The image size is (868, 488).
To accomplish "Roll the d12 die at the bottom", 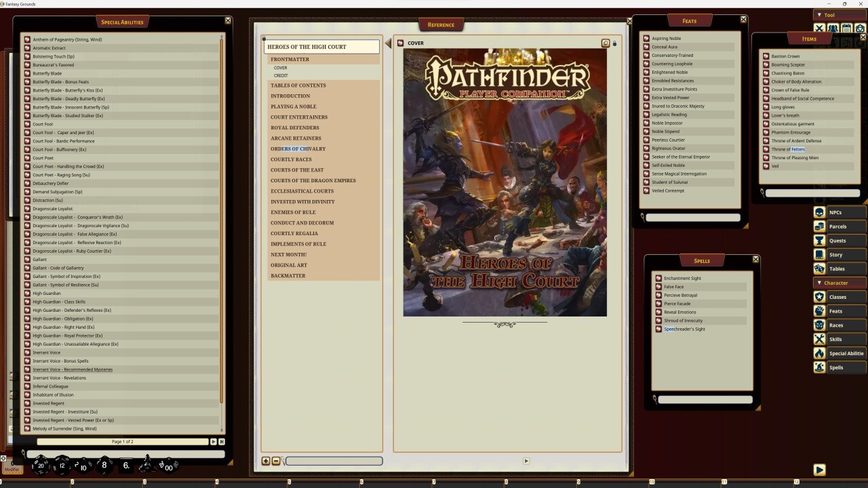I will point(62,465).
